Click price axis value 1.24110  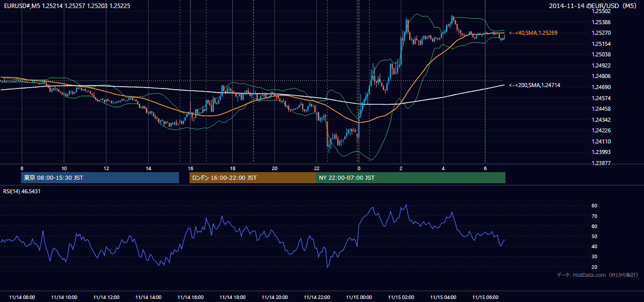602,141
